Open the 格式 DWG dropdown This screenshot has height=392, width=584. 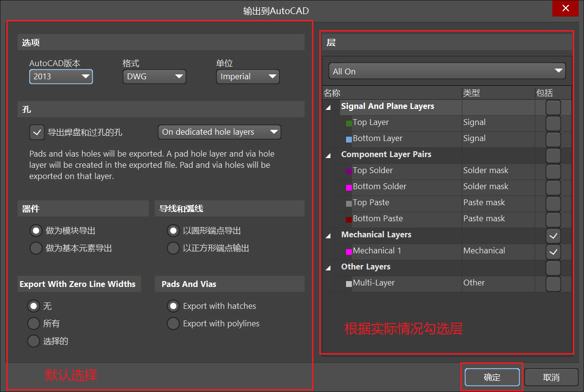(x=154, y=76)
